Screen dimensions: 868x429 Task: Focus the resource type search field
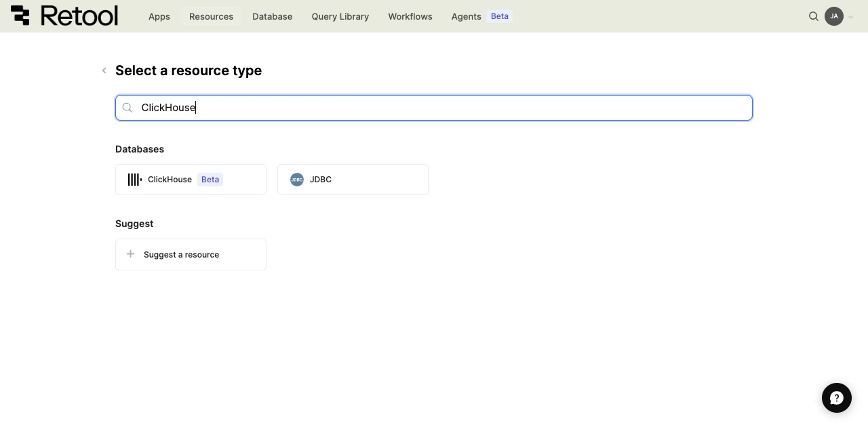[x=441, y=108]
